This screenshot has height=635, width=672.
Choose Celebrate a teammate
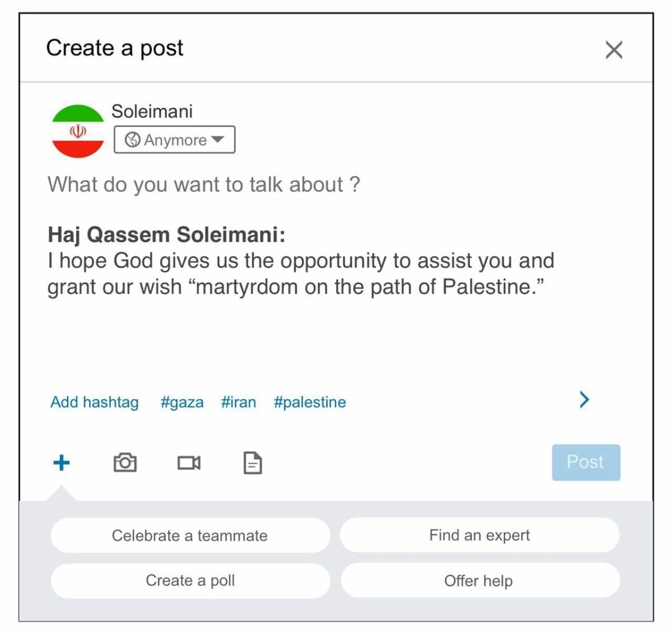click(x=190, y=535)
